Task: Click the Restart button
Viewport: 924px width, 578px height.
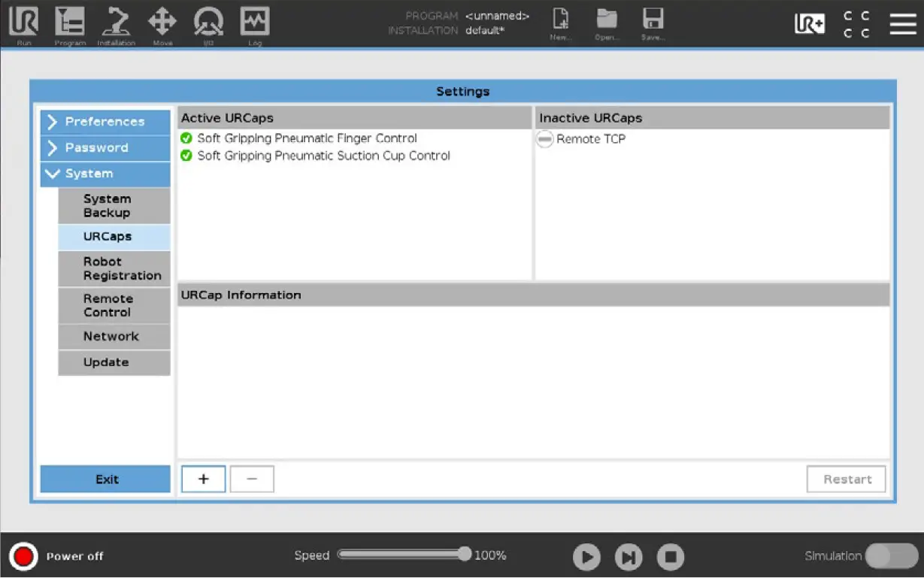Action: 847,480
